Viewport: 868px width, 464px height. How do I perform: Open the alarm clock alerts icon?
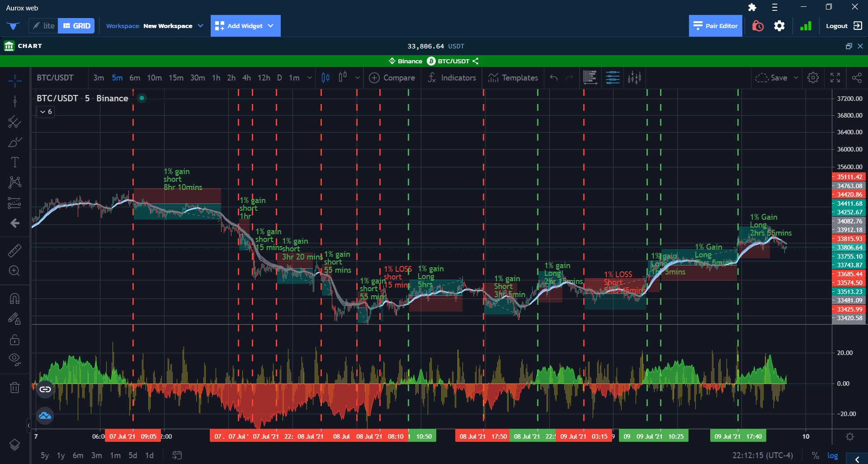coord(758,26)
